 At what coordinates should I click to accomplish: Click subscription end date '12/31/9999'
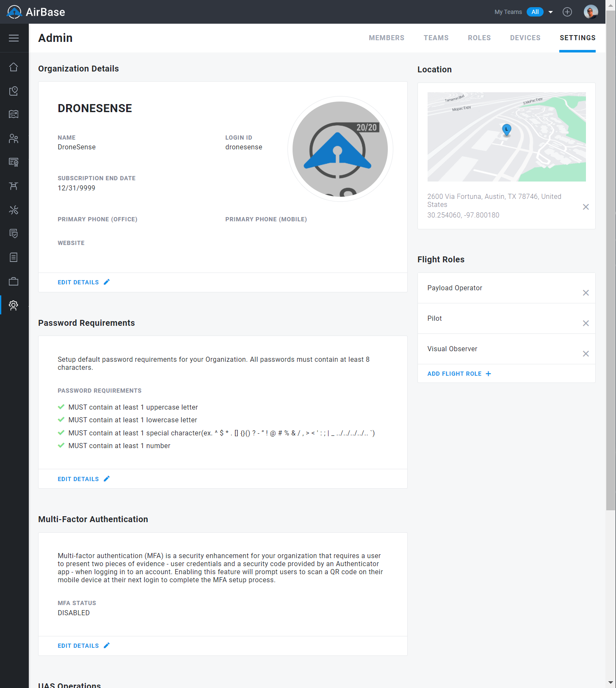pyautogui.click(x=77, y=188)
